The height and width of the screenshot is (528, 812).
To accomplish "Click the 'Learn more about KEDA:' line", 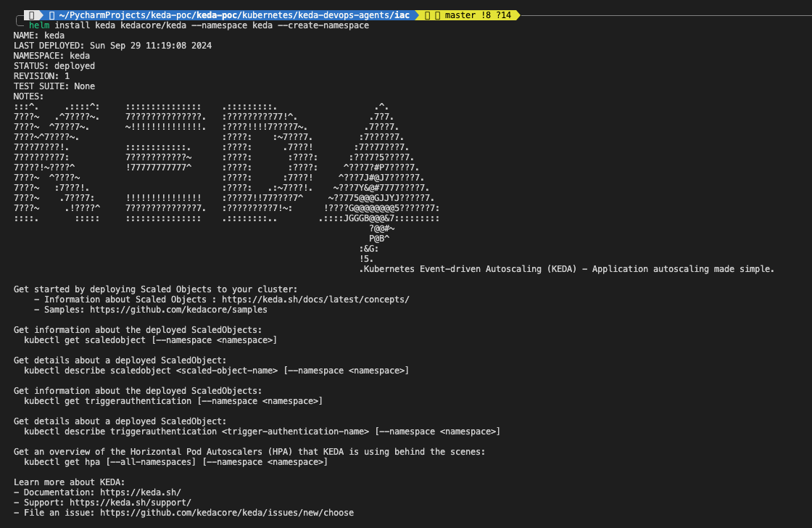I will click(x=70, y=482).
